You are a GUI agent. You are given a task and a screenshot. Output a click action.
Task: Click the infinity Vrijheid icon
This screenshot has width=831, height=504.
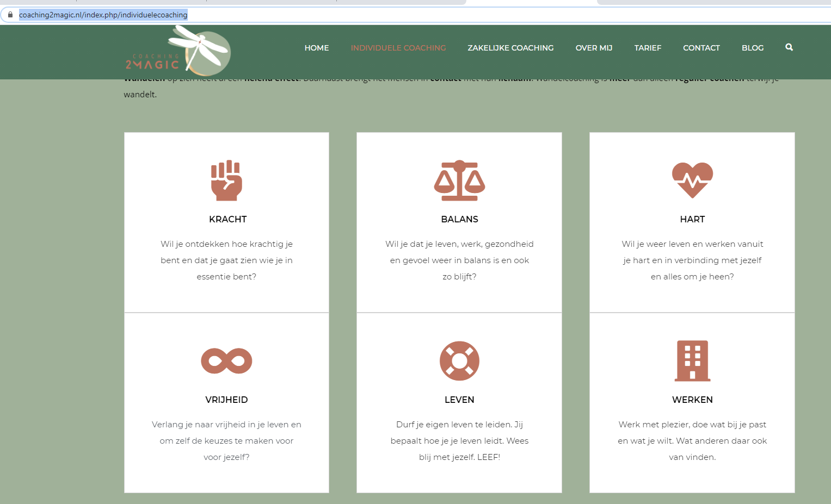226,361
